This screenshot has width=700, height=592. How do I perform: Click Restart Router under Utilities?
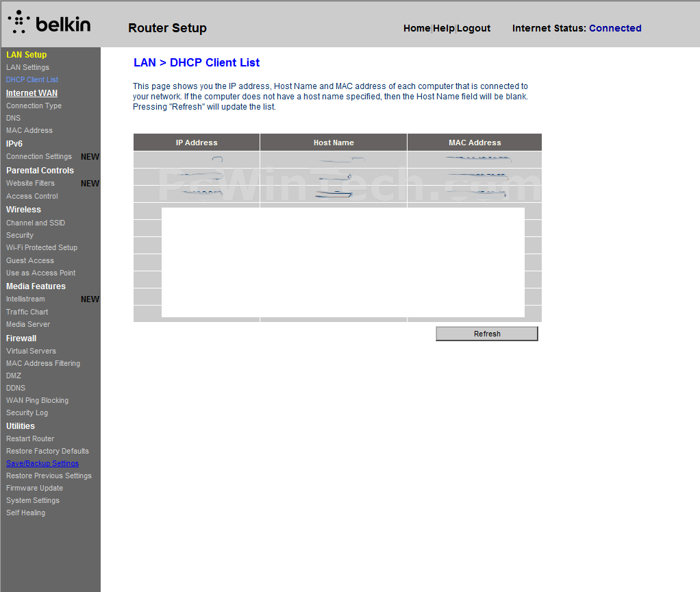point(30,439)
